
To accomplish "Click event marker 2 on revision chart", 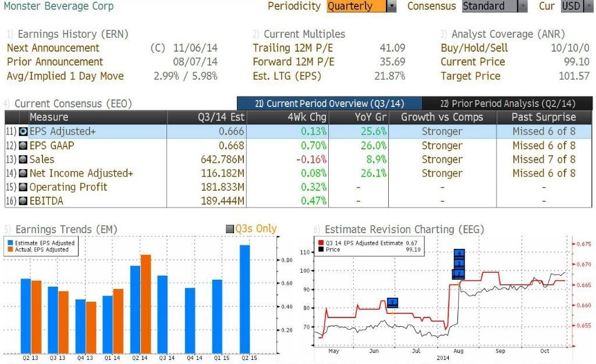I will pyautogui.click(x=459, y=273).
